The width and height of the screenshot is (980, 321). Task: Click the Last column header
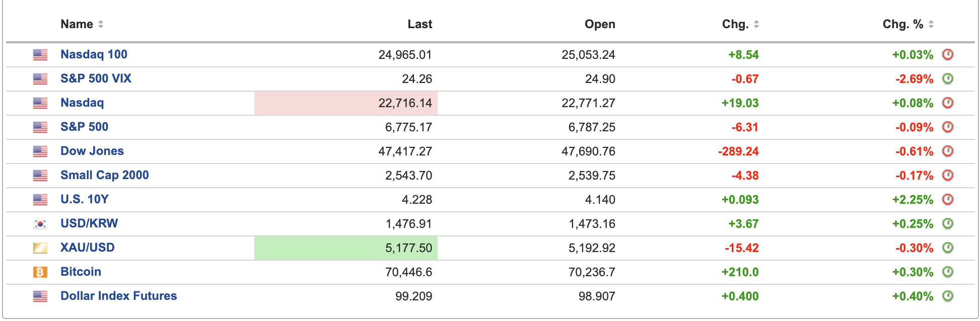[419, 24]
